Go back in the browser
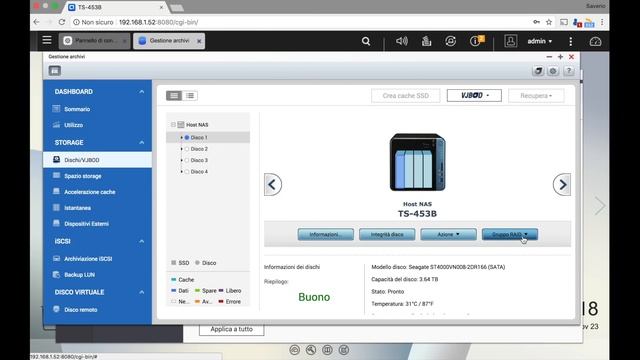 (36, 22)
